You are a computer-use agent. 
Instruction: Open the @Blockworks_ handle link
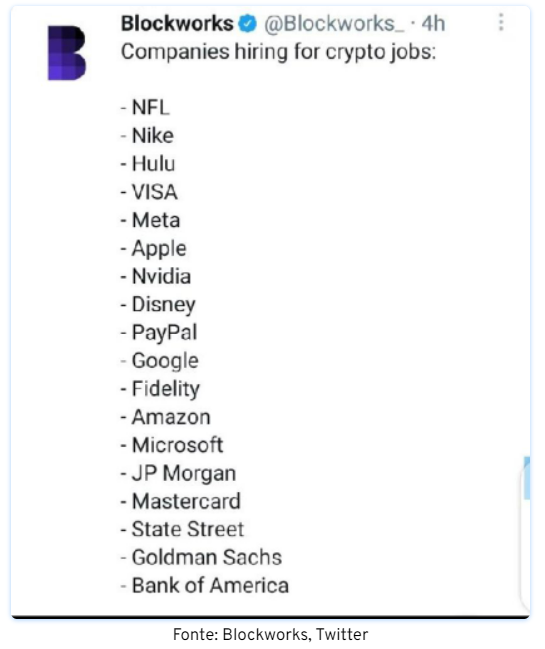tap(334, 24)
